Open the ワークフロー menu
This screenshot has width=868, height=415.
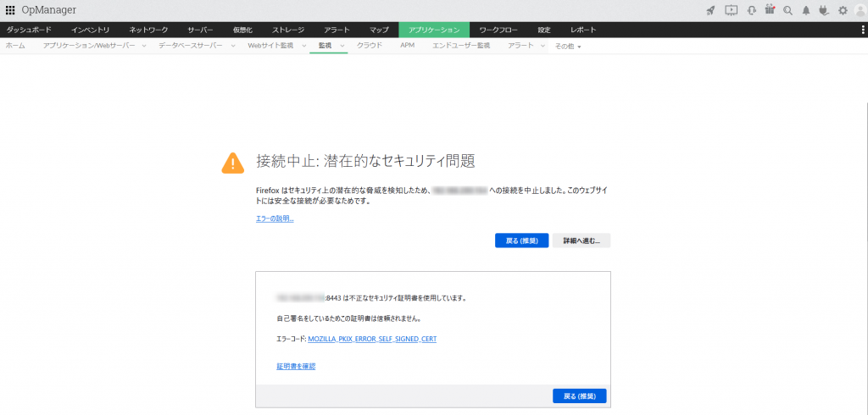[x=498, y=30]
